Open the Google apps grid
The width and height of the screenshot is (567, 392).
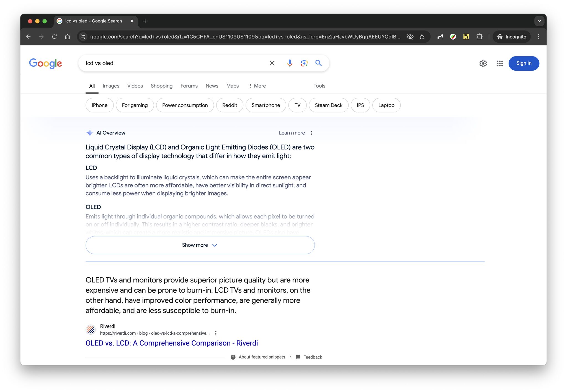pyautogui.click(x=499, y=63)
